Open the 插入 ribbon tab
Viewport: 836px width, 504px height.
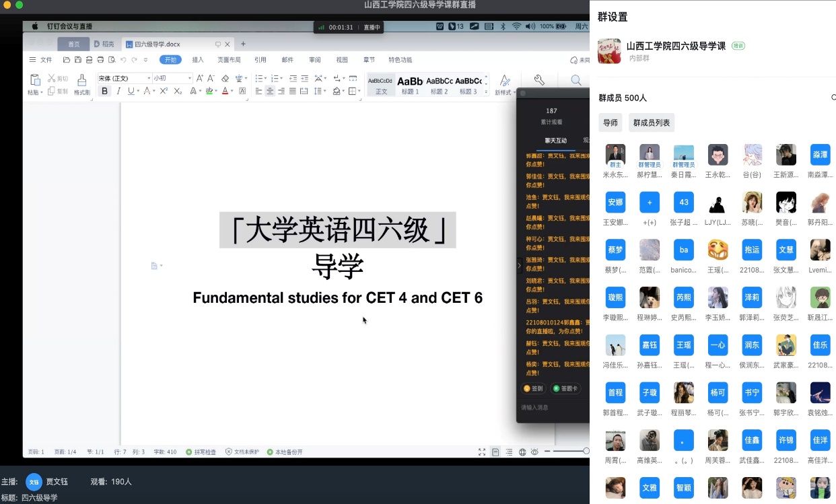pos(198,60)
